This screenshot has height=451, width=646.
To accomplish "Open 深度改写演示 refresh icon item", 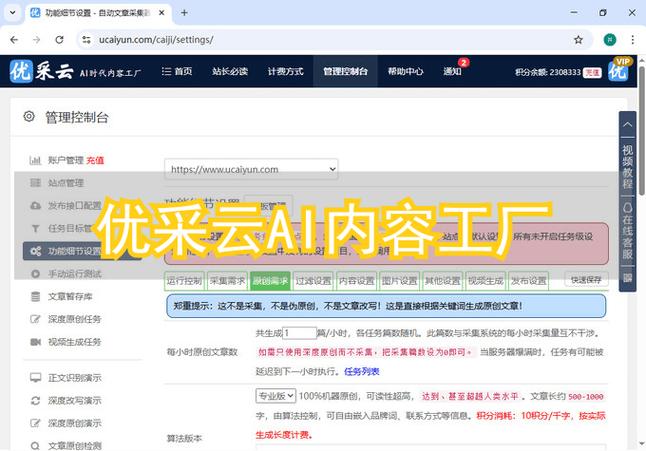I will (x=66, y=400).
